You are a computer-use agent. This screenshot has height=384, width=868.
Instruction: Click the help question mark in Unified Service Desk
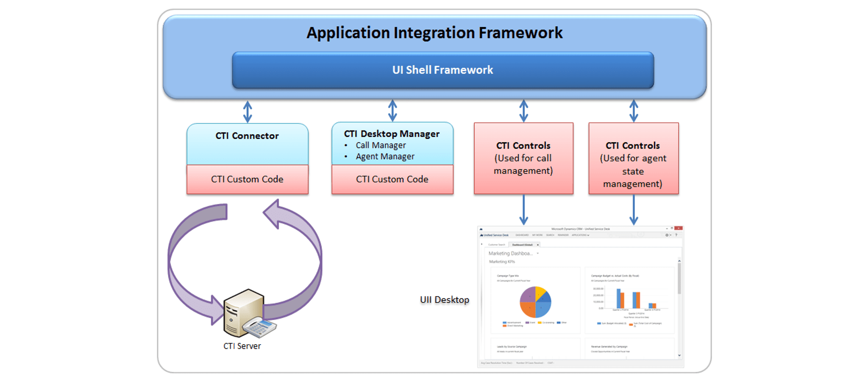(676, 235)
